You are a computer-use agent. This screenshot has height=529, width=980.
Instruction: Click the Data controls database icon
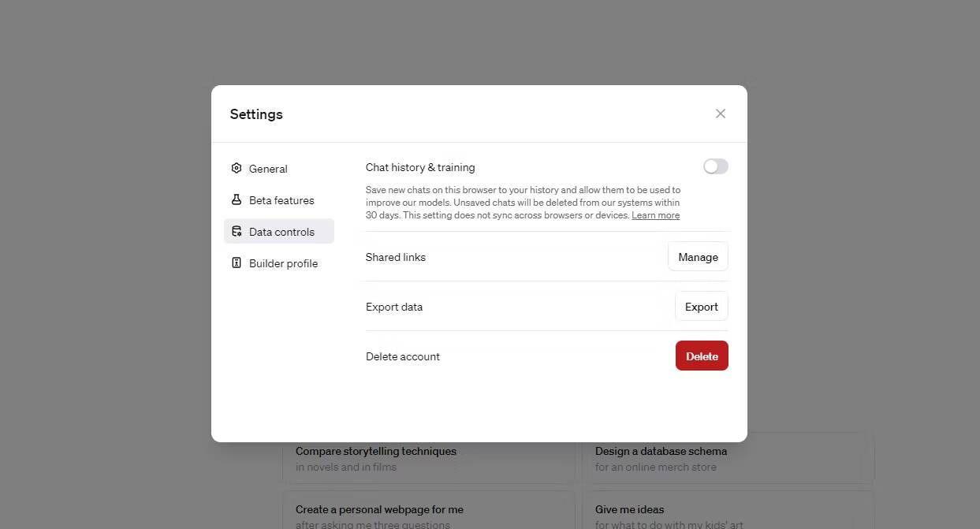pos(237,232)
